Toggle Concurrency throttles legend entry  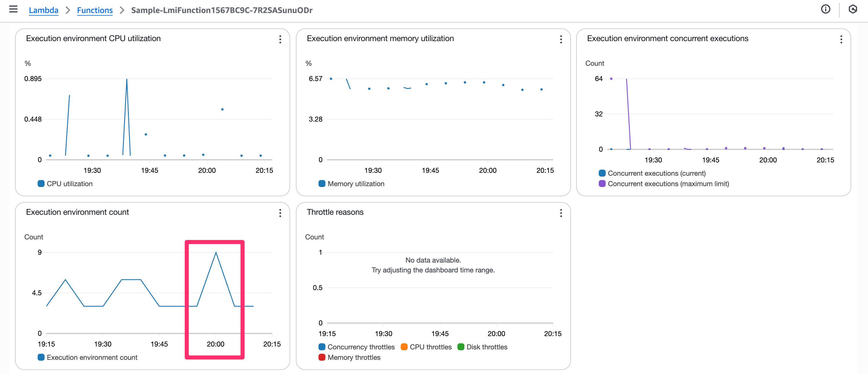coord(360,347)
